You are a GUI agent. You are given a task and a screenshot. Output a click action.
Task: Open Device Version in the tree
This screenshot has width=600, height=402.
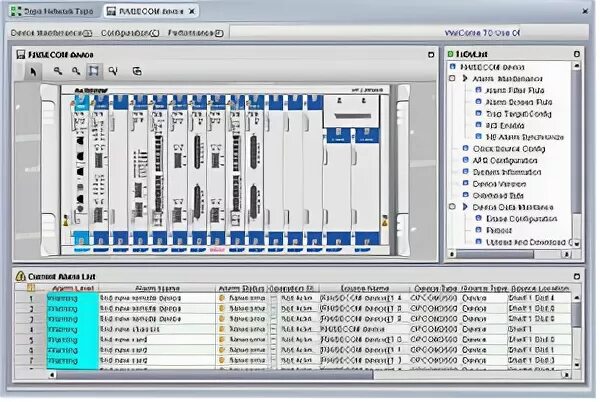[499, 184]
